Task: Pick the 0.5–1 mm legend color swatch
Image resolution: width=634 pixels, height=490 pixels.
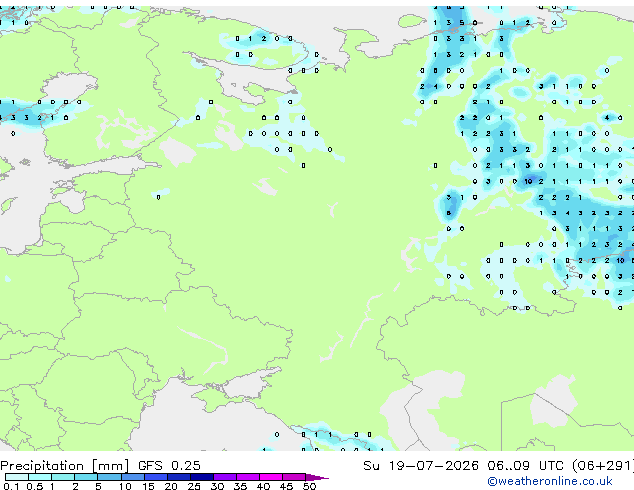Action: [x=40, y=477]
